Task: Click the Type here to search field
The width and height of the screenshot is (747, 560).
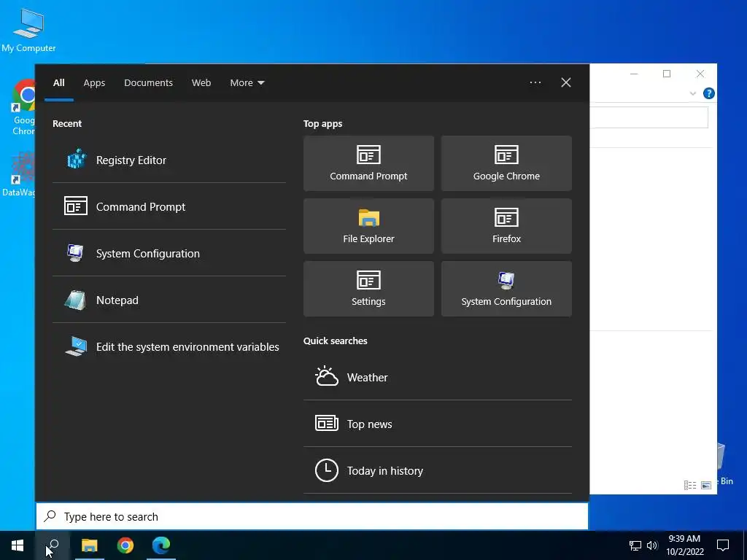Action: 312,516
